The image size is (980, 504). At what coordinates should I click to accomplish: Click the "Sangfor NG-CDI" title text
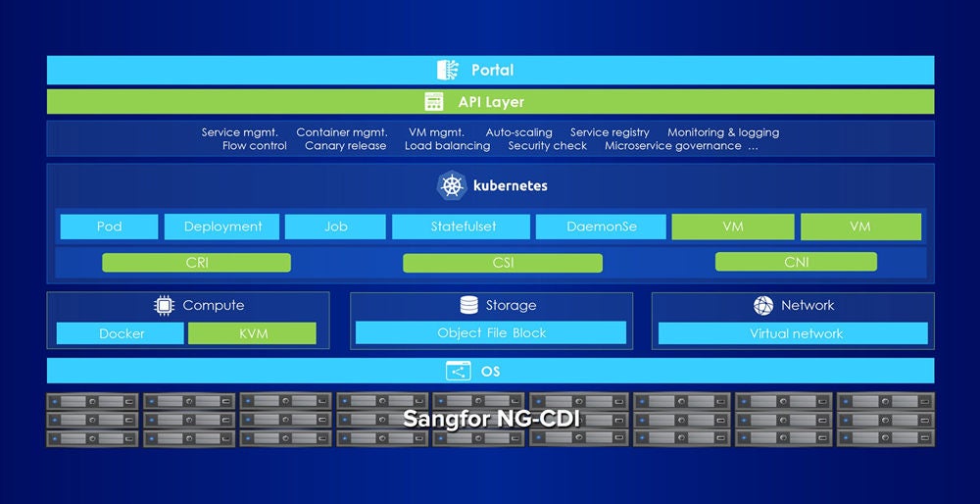pyautogui.click(x=491, y=419)
